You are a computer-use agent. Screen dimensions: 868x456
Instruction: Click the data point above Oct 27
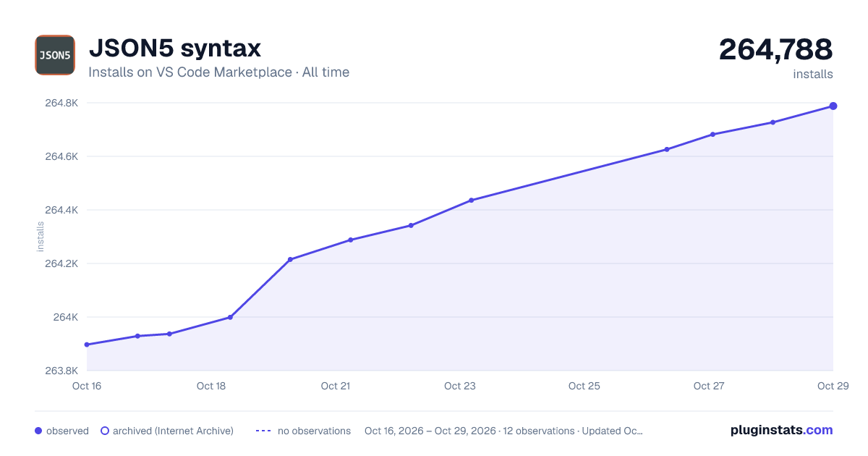tap(712, 135)
